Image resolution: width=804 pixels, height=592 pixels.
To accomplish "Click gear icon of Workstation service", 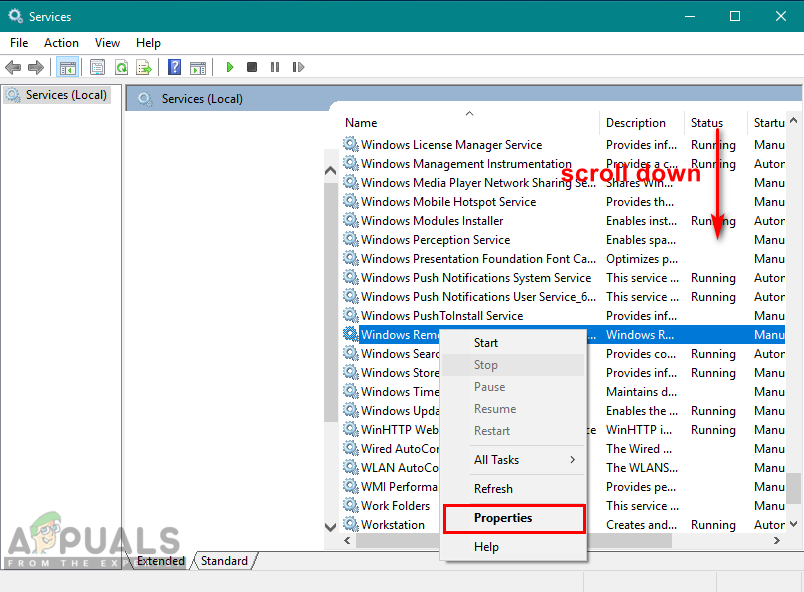I will (351, 524).
